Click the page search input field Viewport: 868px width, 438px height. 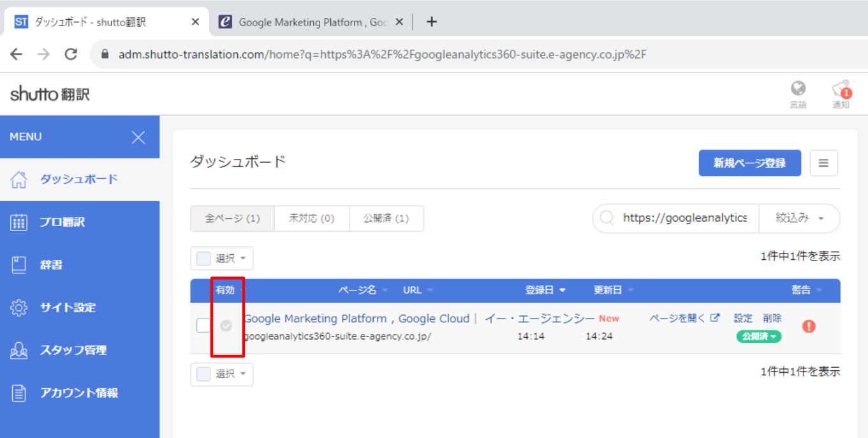685,218
